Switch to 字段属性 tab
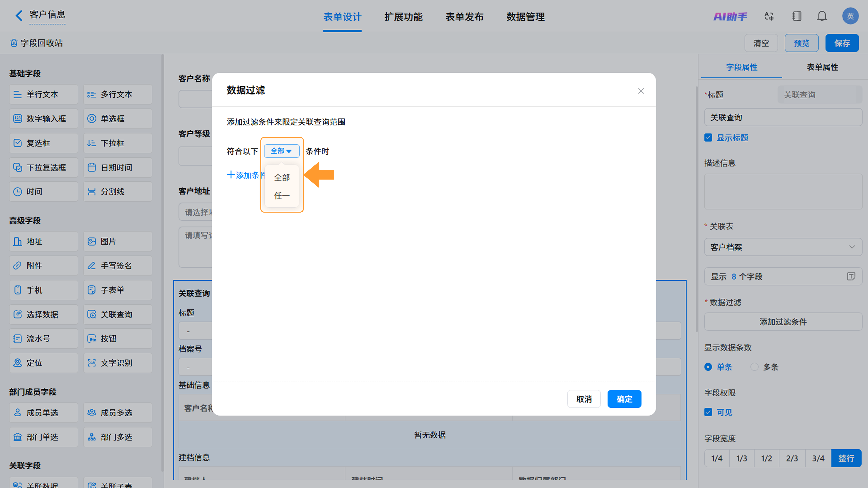This screenshot has height=488, width=868. [742, 67]
